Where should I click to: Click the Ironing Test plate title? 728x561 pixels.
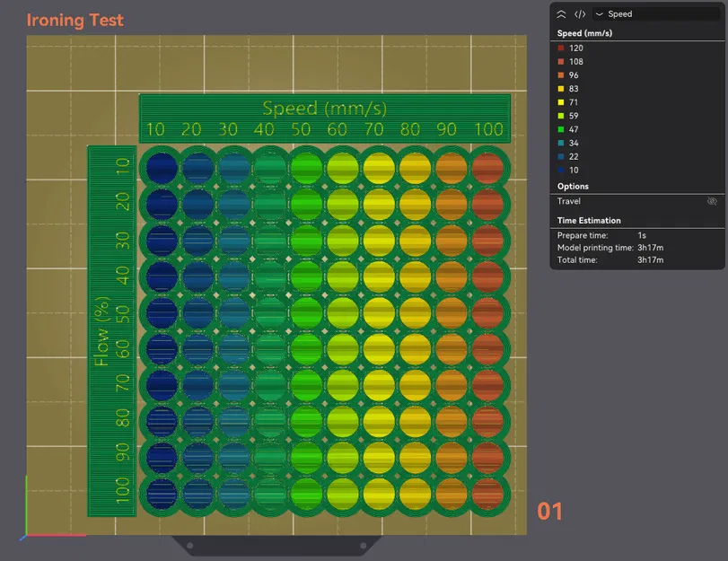pyautogui.click(x=75, y=20)
